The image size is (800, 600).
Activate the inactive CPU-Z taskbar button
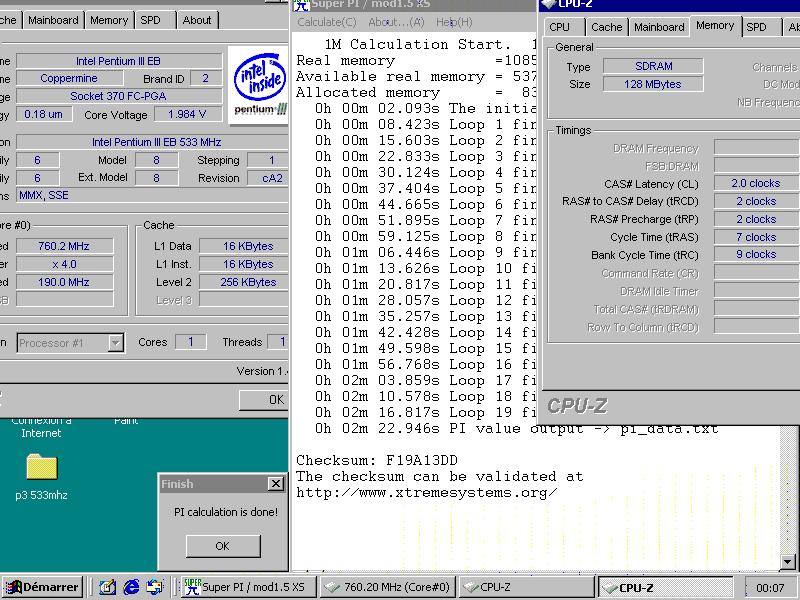tap(527, 587)
